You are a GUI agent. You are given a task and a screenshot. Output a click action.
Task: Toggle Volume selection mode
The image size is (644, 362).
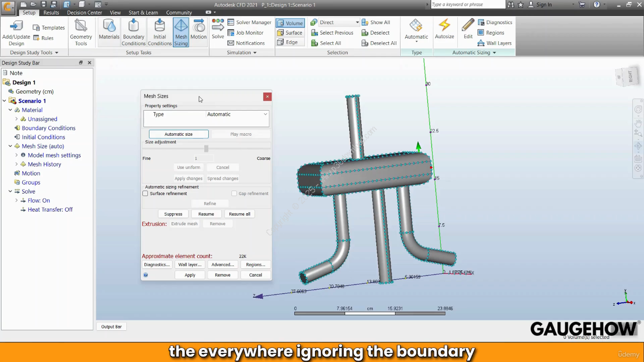click(x=290, y=23)
